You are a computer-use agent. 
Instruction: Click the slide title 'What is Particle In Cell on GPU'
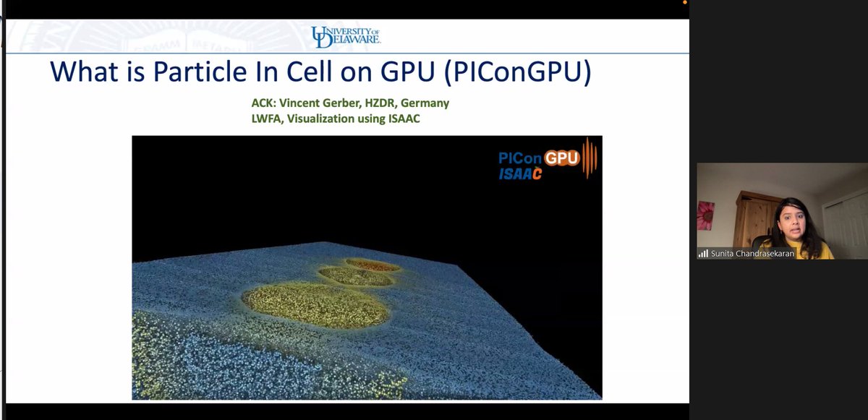(x=320, y=74)
